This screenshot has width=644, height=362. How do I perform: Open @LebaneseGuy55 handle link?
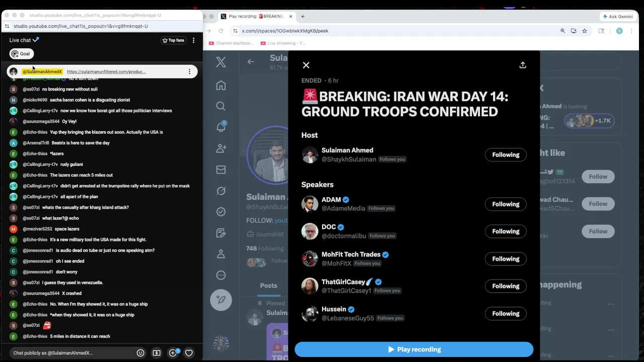click(348, 318)
